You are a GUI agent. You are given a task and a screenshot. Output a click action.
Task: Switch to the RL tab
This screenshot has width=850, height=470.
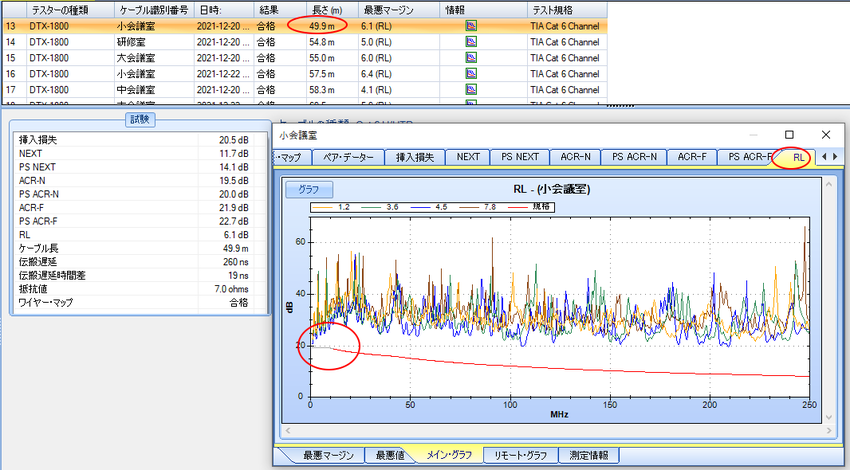(x=797, y=157)
